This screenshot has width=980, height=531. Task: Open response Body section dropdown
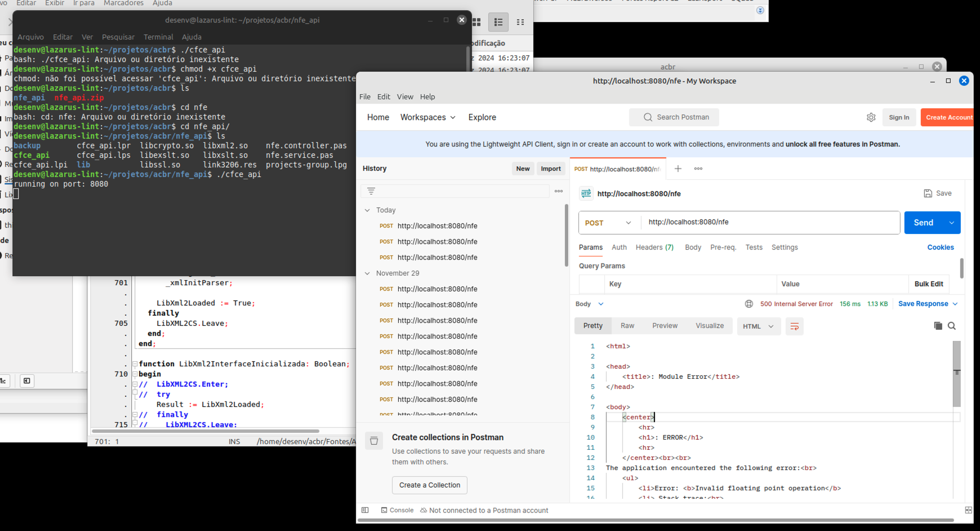(x=590, y=304)
